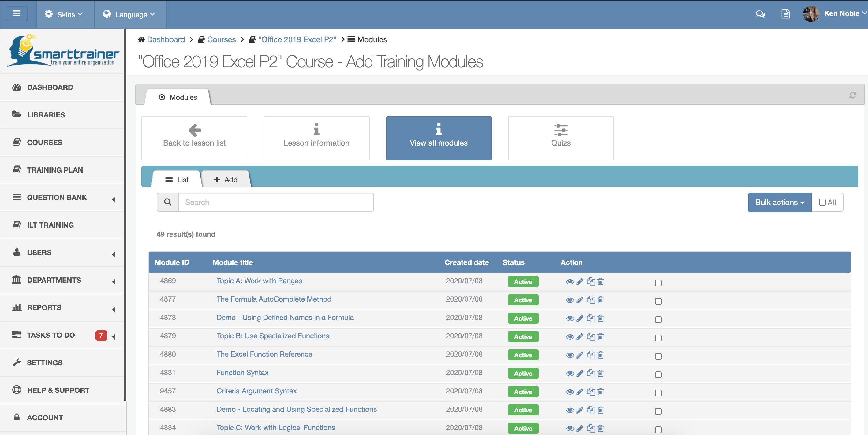Image resolution: width=868 pixels, height=435 pixels.
Task: Expand the Users sidebar menu
Action: (x=62, y=253)
